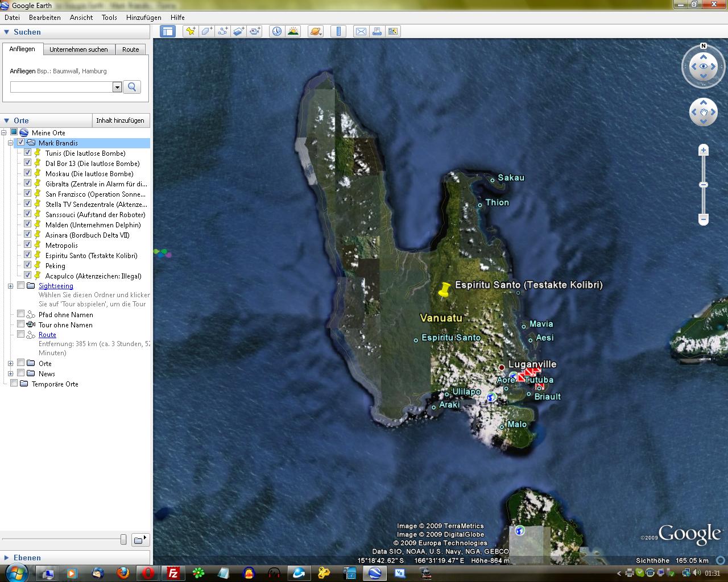Open the ruler measurement tool
728x582 pixels.
point(338,31)
